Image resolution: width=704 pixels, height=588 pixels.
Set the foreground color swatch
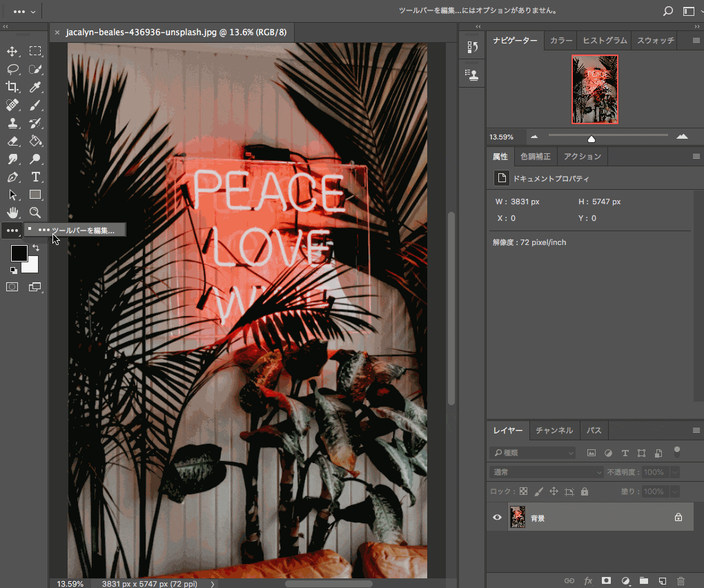pyautogui.click(x=19, y=253)
